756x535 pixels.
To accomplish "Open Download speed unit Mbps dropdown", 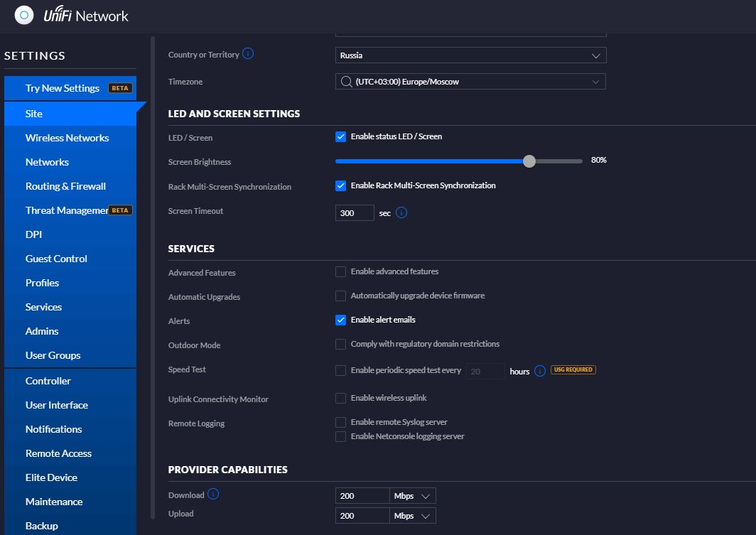I will (413, 496).
